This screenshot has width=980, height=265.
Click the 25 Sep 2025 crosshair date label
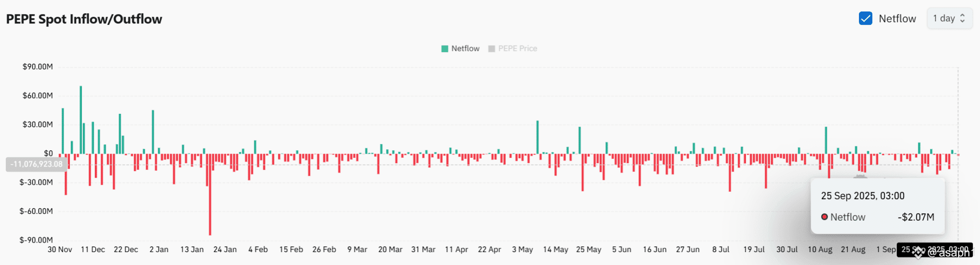[935, 249]
